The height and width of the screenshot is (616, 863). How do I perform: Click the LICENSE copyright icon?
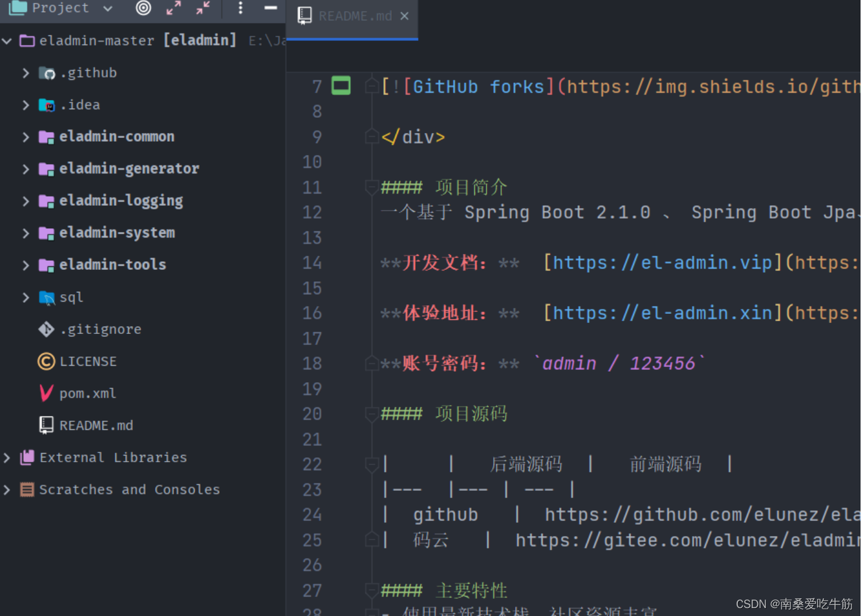[46, 361]
